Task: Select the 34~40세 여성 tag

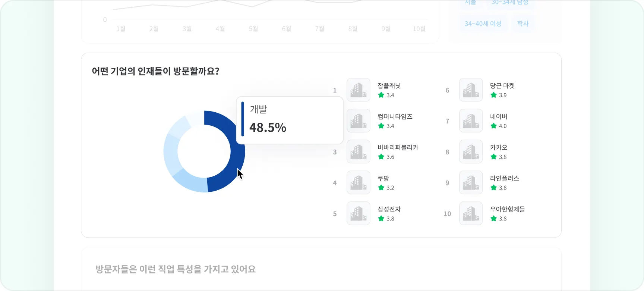Action: 483,24
